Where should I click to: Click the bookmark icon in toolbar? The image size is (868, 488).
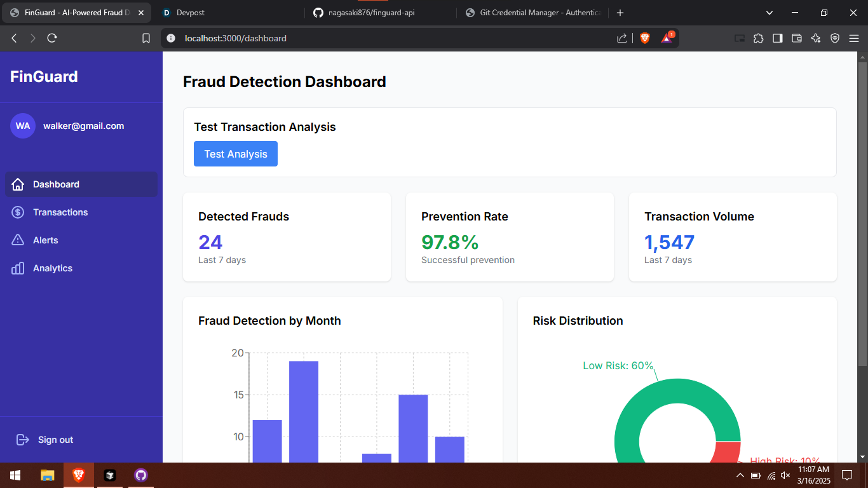click(146, 38)
